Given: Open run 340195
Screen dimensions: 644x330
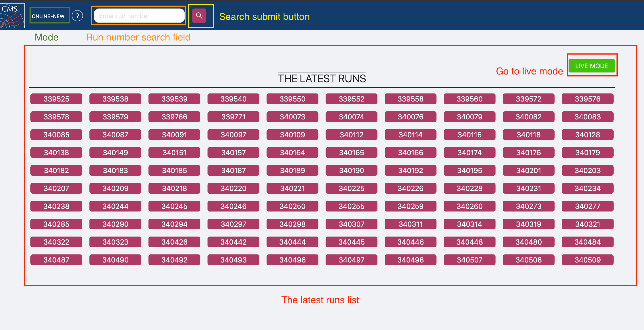Looking at the screenshot, I should 469,171.
